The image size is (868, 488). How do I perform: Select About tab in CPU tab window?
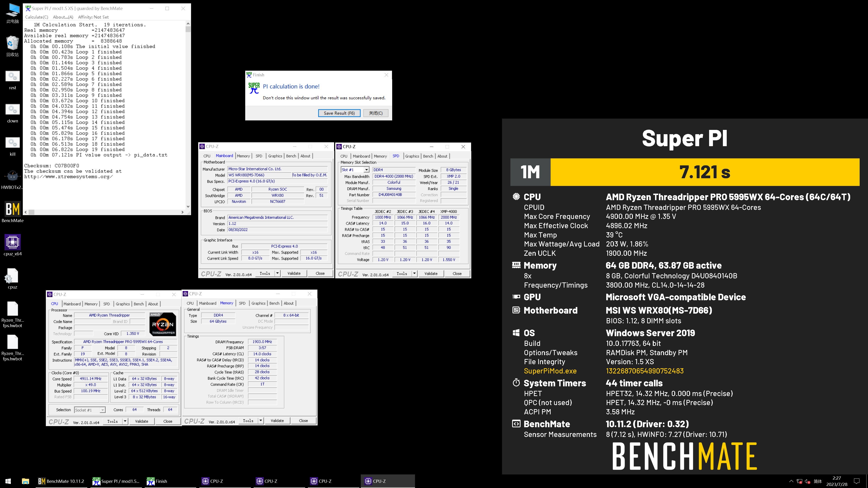pyautogui.click(x=153, y=304)
